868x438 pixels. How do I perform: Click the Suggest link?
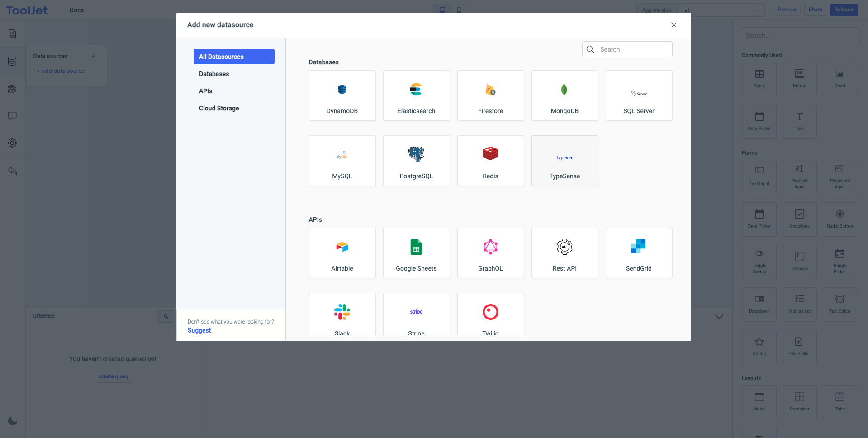click(x=199, y=330)
